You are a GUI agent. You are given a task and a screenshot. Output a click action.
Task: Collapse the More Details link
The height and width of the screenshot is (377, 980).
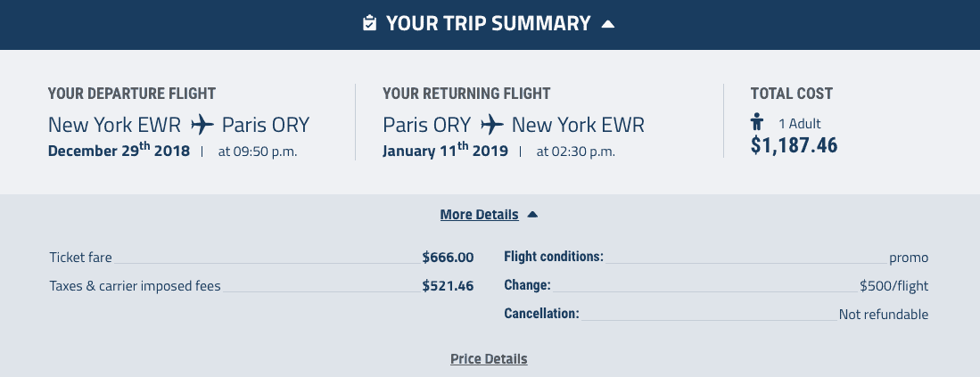click(480, 215)
